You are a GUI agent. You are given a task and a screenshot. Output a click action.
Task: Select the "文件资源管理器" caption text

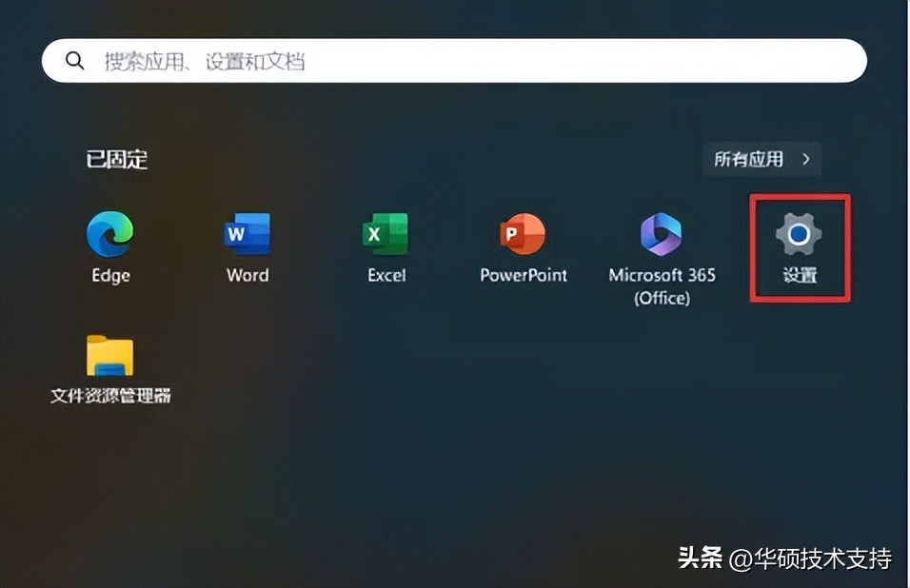[110, 395]
